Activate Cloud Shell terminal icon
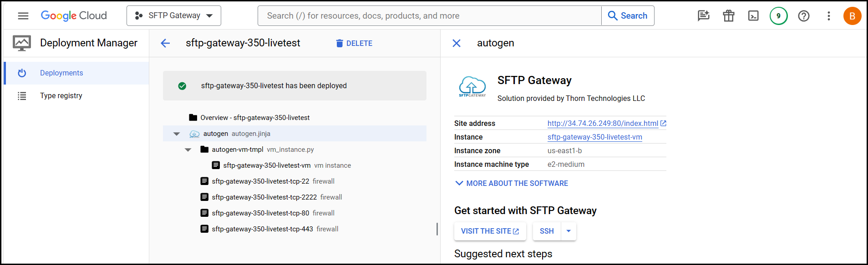This screenshot has width=868, height=265. (753, 16)
